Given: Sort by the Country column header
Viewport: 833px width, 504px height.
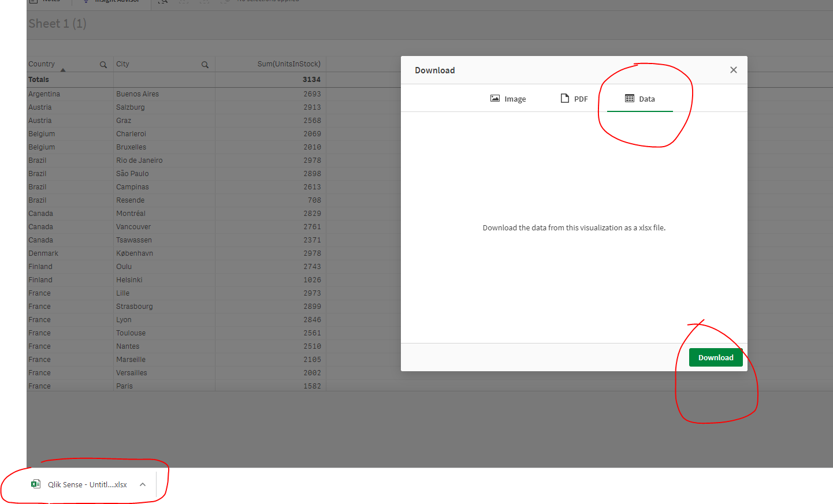Looking at the screenshot, I should (42, 64).
